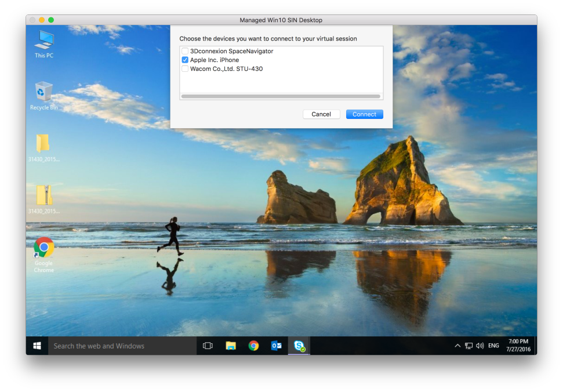
Task: Expand hidden icons in the system tray
Action: point(457,346)
